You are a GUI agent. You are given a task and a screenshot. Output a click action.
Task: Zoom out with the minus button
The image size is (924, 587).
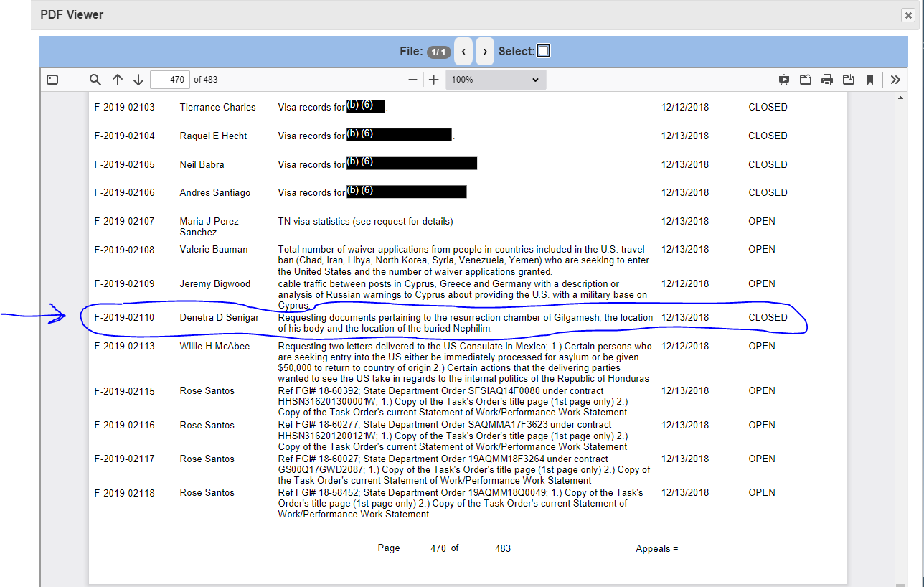(x=412, y=80)
